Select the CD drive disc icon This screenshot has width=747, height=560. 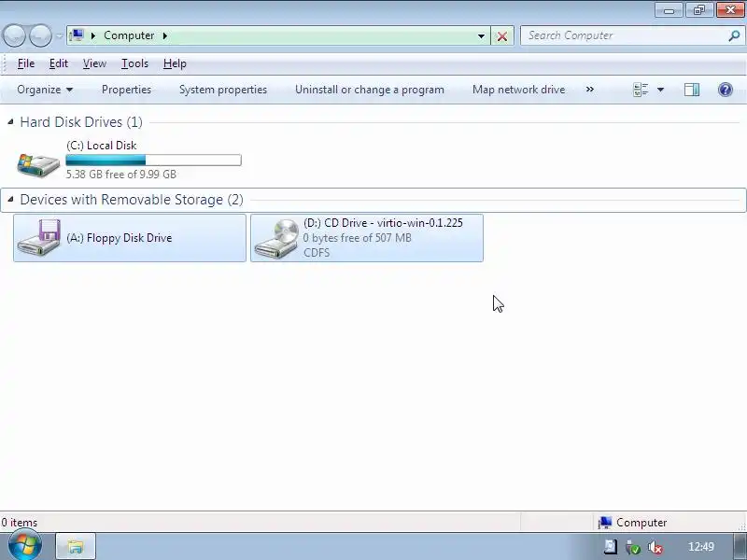[276, 238]
